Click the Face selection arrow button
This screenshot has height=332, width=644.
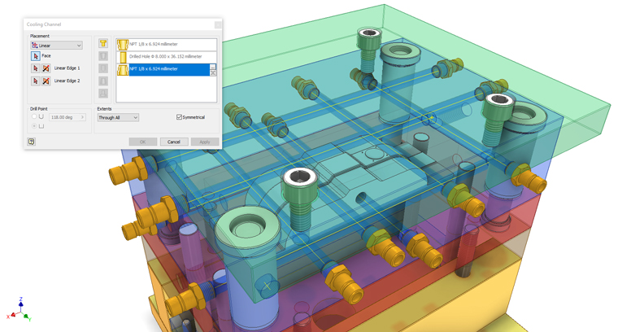point(36,56)
